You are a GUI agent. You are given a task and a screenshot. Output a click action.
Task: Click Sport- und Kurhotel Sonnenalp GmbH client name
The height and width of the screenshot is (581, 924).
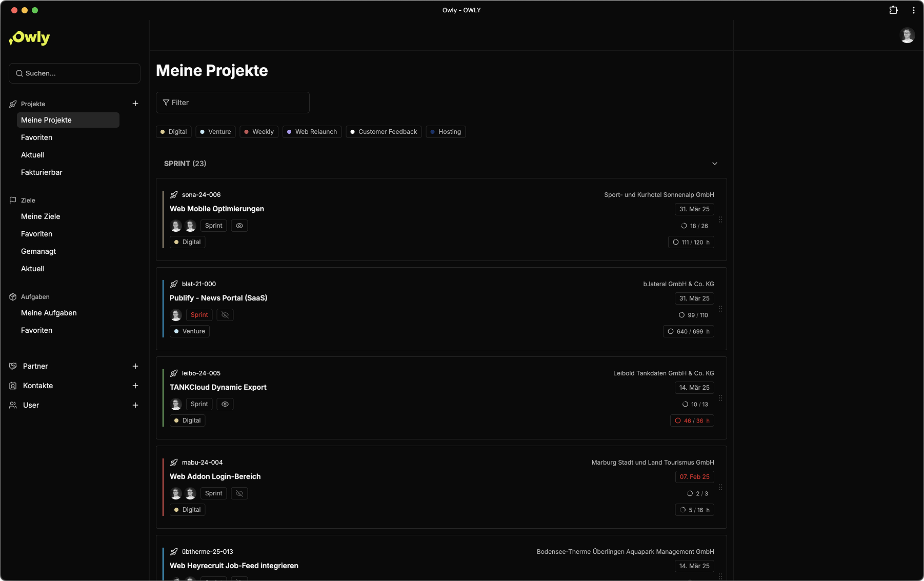pos(659,195)
